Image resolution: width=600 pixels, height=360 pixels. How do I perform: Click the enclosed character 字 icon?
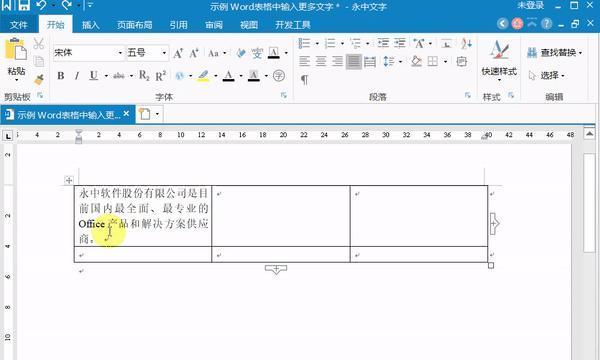point(279,75)
